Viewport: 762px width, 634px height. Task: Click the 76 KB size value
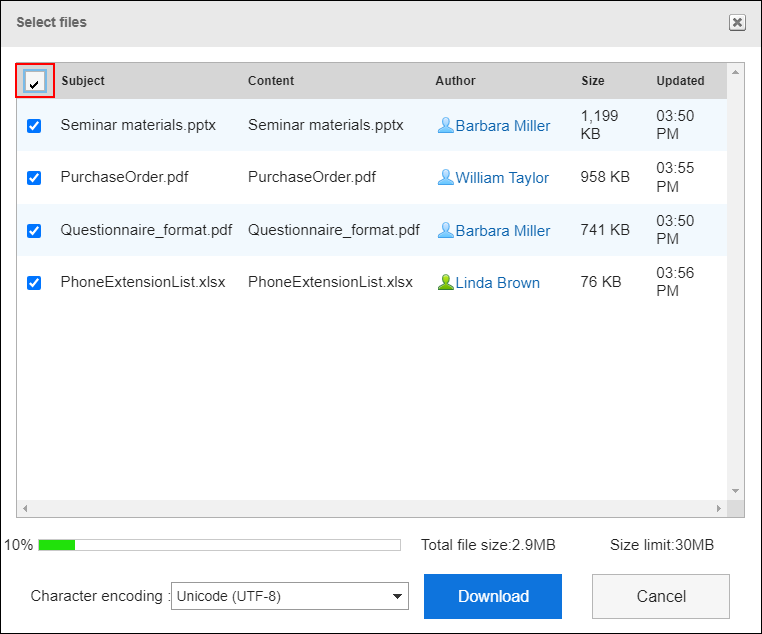601,282
